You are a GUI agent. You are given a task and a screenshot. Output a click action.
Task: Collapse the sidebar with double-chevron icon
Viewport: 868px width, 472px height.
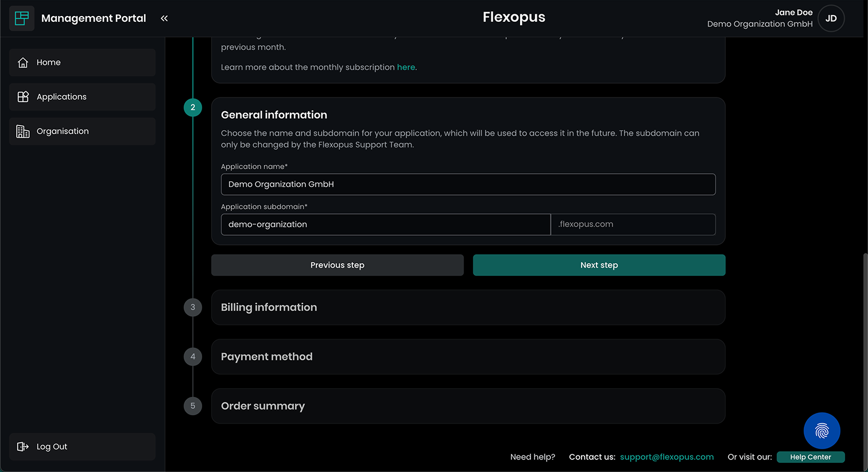point(164,18)
